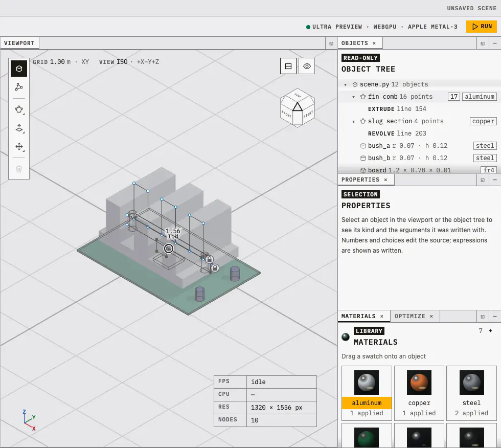The width and height of the screenshot is (501, 448).
Task: Pop out the Viewport panel
Action: [x=331, y=43]
